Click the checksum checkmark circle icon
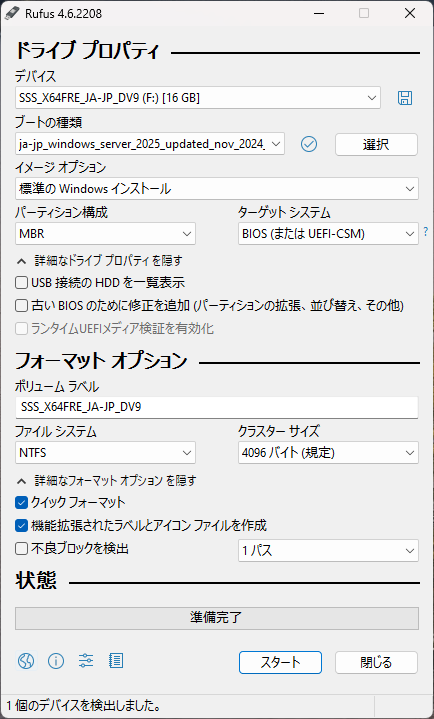434x719 pixels. tap(309, 144)
